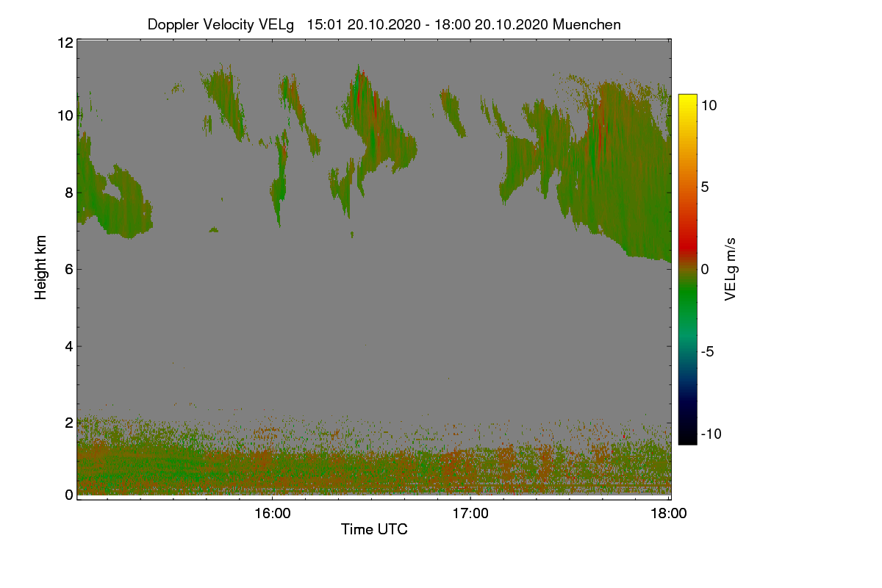Viewport: 882px width, 588px height.
Task: Click the 16:00 time tick label
Action: [x=272, y=514]
